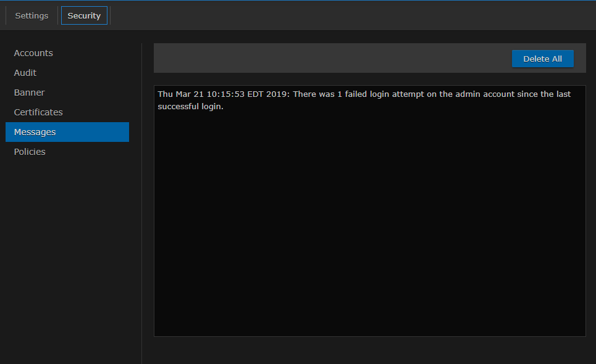Check audit logs by clicking Audit
The height and width of the screenshot is (364, 596).
tap(25, 73)
